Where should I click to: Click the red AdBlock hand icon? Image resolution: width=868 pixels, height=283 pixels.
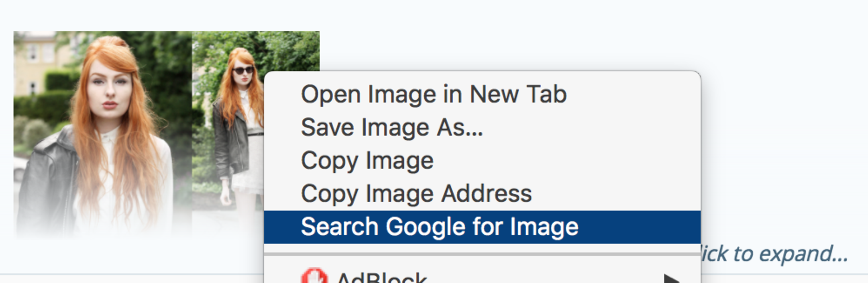[x=314, y=277]
